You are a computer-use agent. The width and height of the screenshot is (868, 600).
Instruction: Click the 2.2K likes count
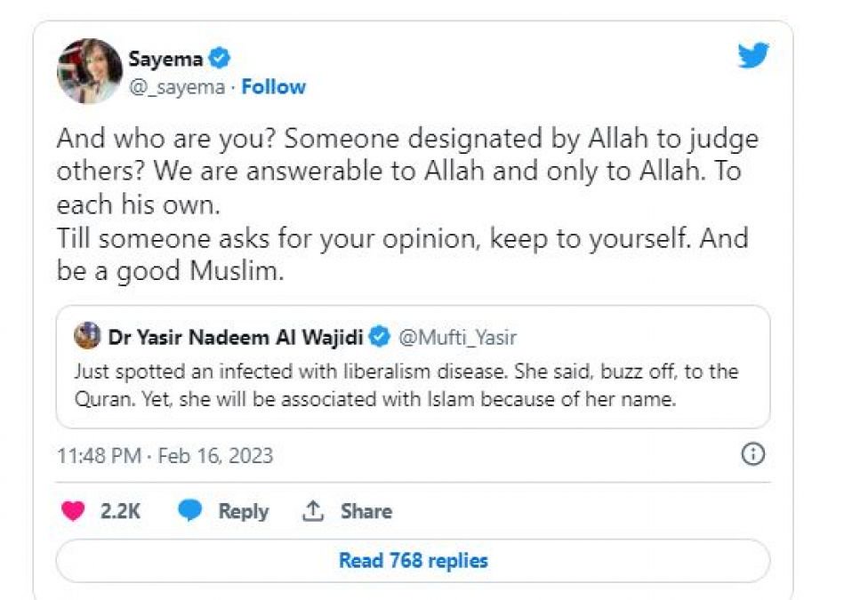122,511
